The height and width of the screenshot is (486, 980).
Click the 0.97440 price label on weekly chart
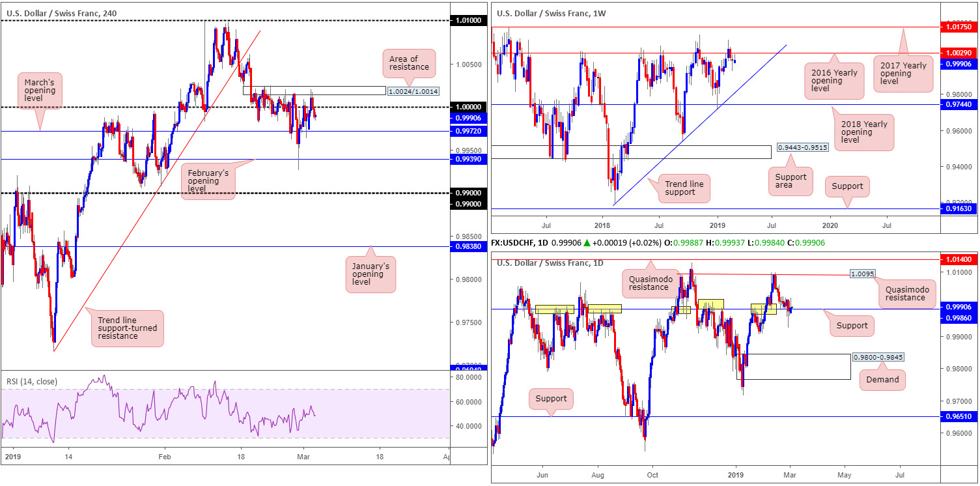(x=957, y=104)
